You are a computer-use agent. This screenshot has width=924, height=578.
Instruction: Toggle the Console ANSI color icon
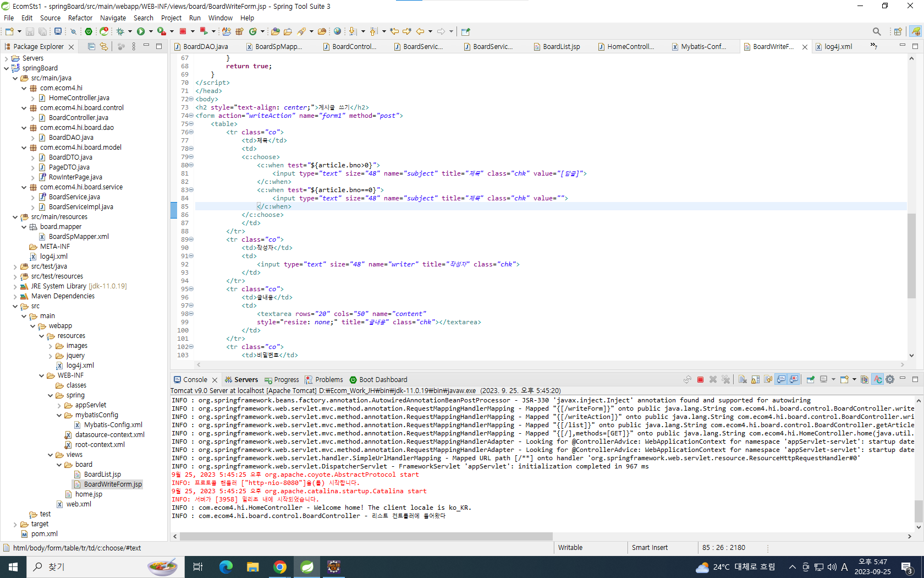878,379
